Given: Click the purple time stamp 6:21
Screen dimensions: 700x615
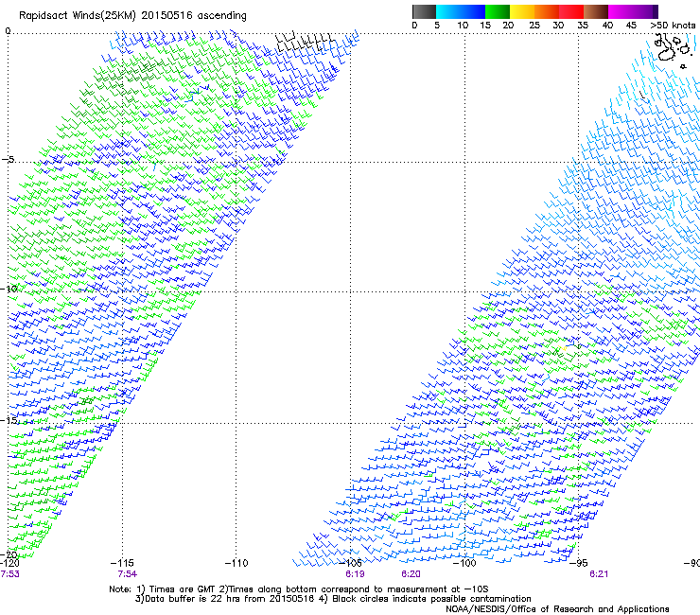Looking at the screenshot, I should [x=599, y=574].
